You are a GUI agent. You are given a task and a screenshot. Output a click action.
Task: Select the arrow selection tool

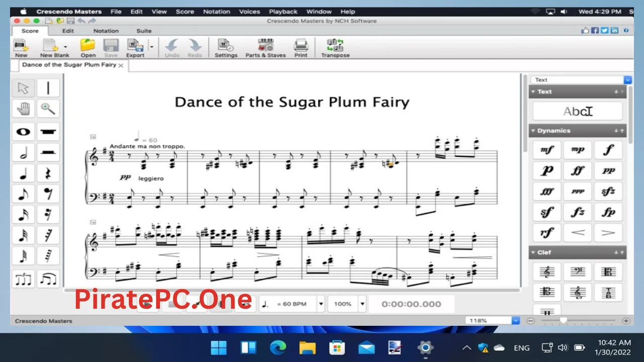[x=23, y=88]
